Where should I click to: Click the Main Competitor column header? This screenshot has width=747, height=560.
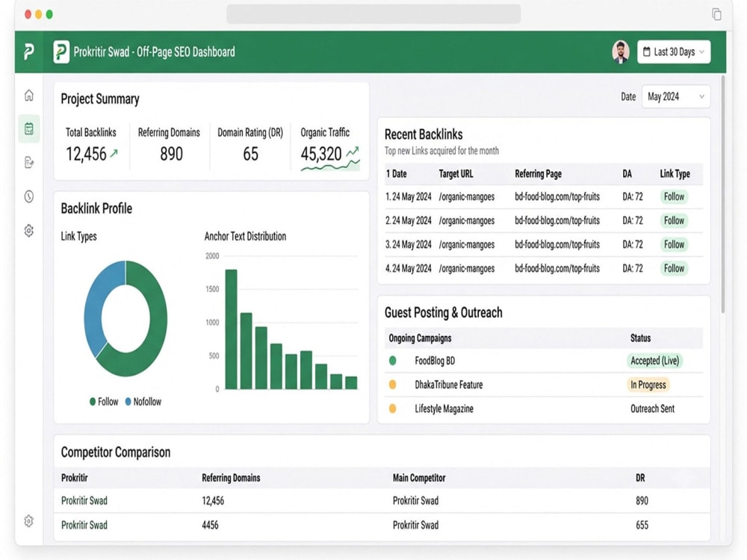(x=419, y=478)
